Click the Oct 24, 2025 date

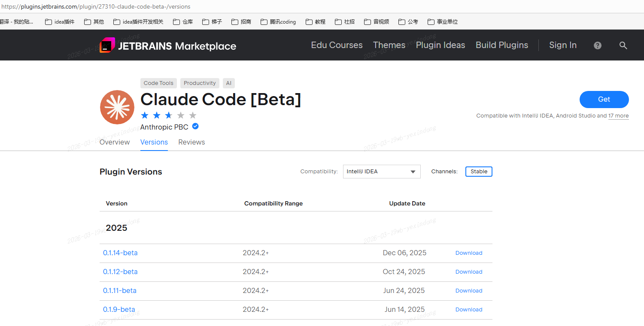tap(404, 272)
